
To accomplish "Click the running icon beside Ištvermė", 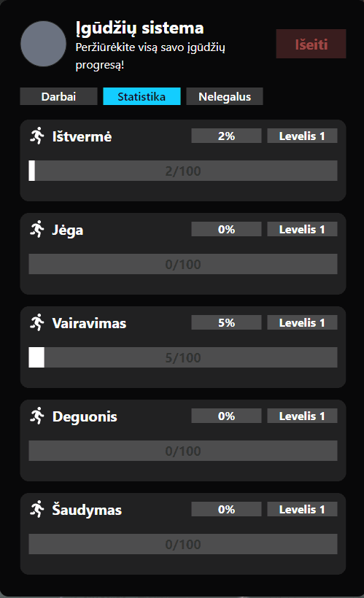I will click(x=37, y=136).
